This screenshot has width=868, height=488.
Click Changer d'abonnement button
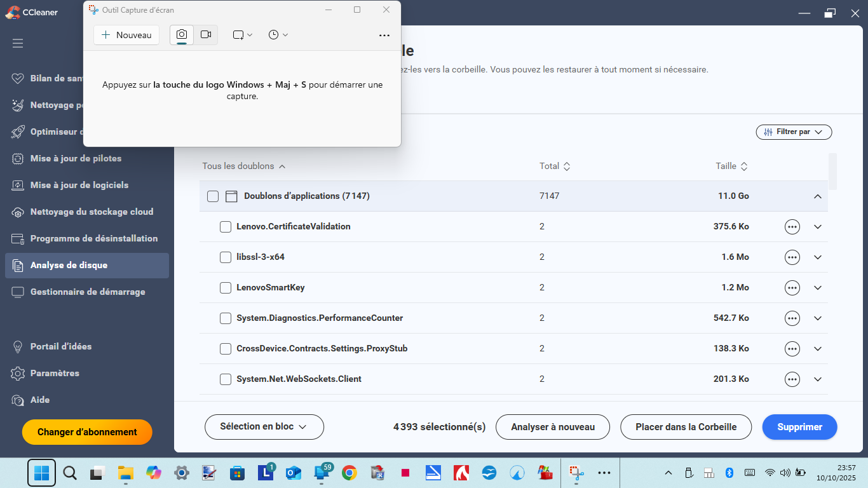[x=87, y=432]
